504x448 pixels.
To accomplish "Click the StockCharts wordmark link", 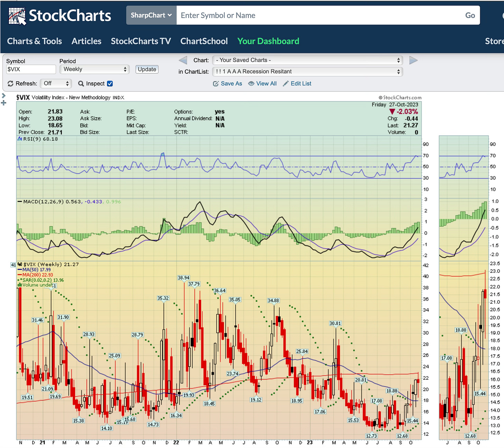I will click(x=70, y=16).
